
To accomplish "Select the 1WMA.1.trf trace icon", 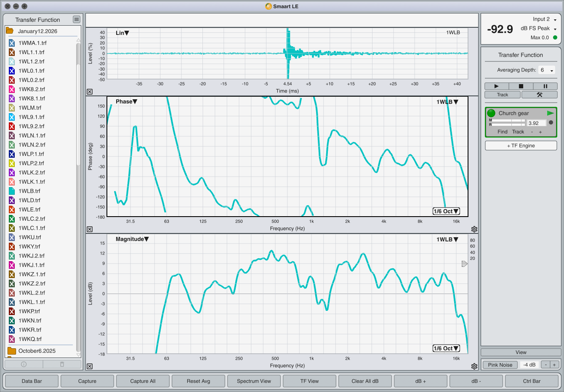I will coord(12,43).
